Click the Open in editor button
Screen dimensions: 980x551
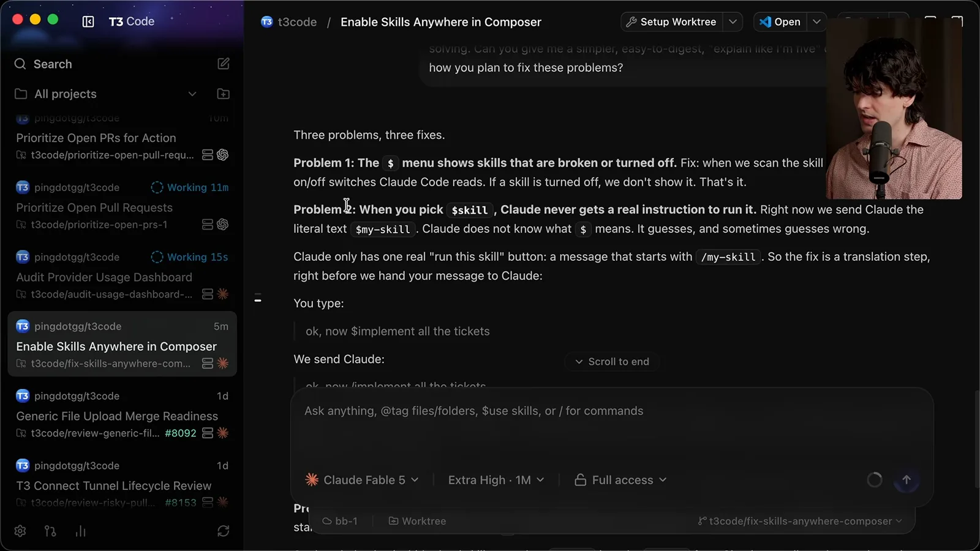780,22
